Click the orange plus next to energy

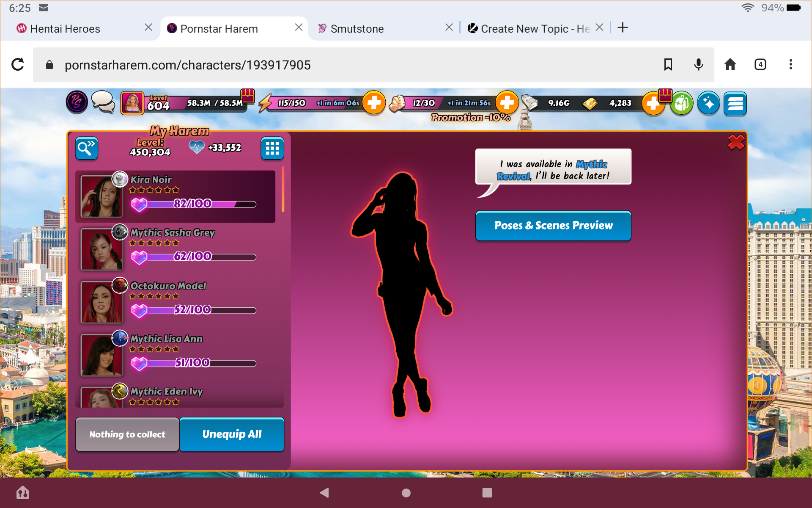(x=374, y=102)
